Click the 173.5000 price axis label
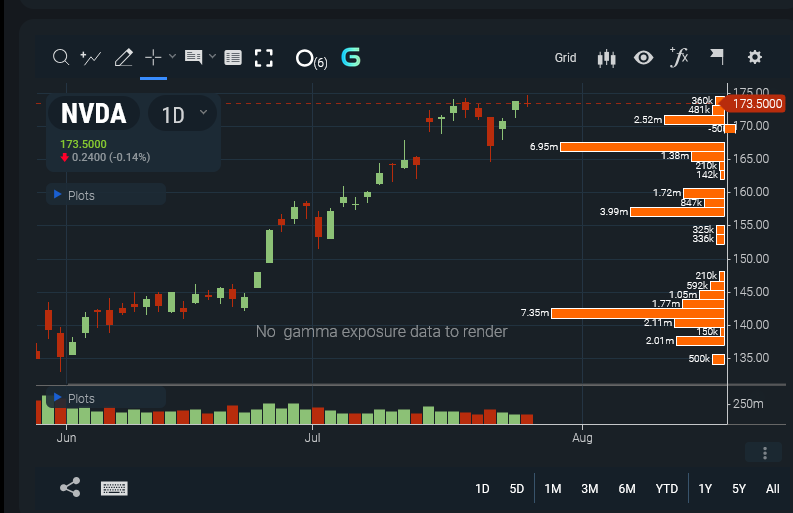 click(x=753, y=104)
